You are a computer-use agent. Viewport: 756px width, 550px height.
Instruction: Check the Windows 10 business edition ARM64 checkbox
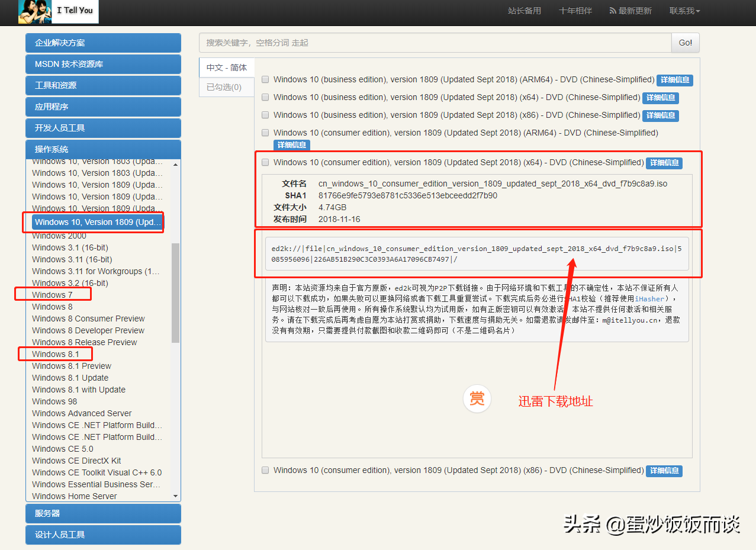265,79
